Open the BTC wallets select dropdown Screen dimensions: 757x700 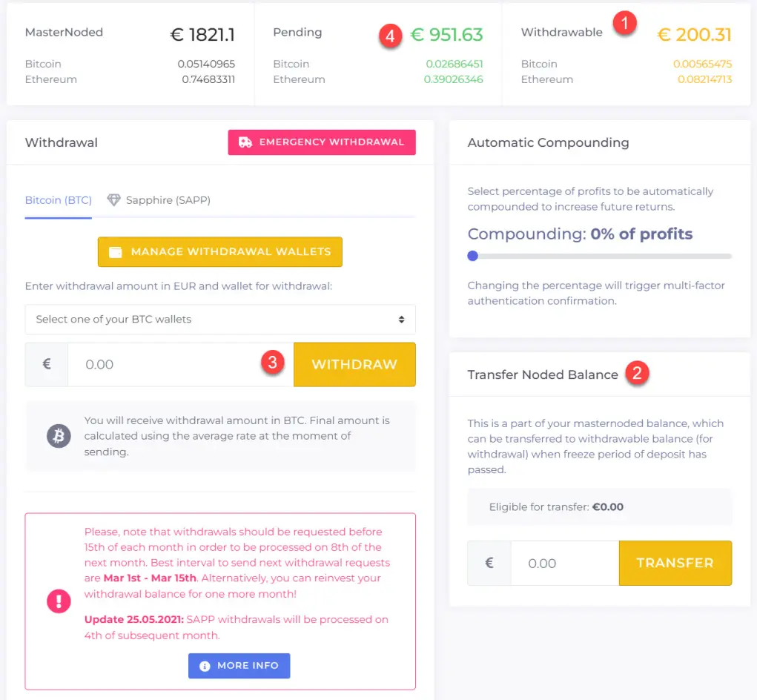pos(220,319)
